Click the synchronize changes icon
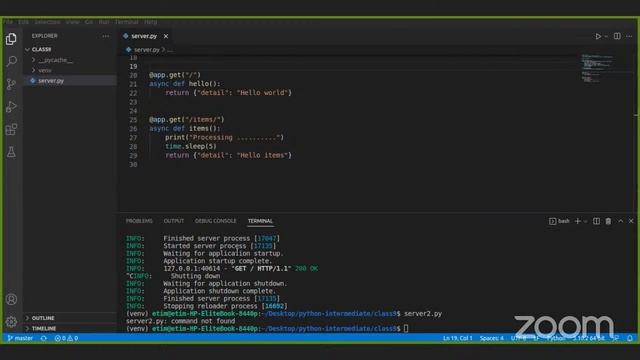Screen dimensions: 640x360 click(44, 338)
